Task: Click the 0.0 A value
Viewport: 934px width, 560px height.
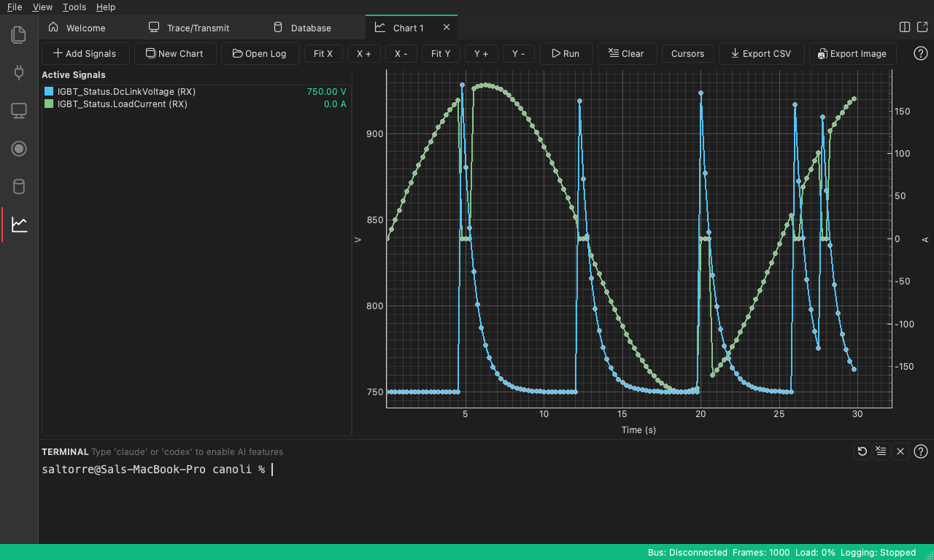Action: click(335, 104)
